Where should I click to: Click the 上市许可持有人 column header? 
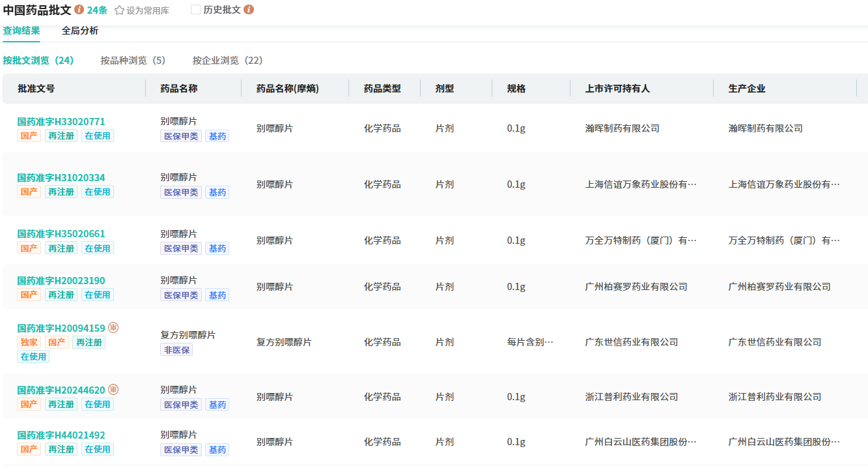(617, 89)
